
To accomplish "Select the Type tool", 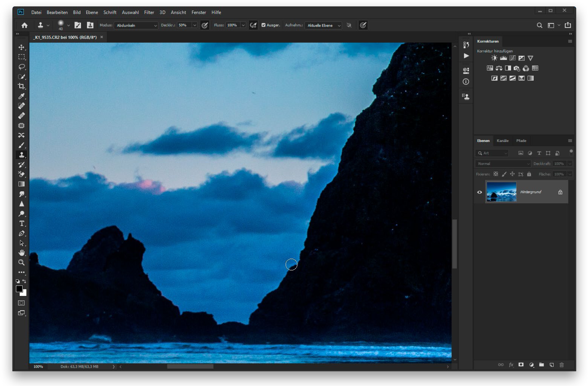I will tap(22, 223).
